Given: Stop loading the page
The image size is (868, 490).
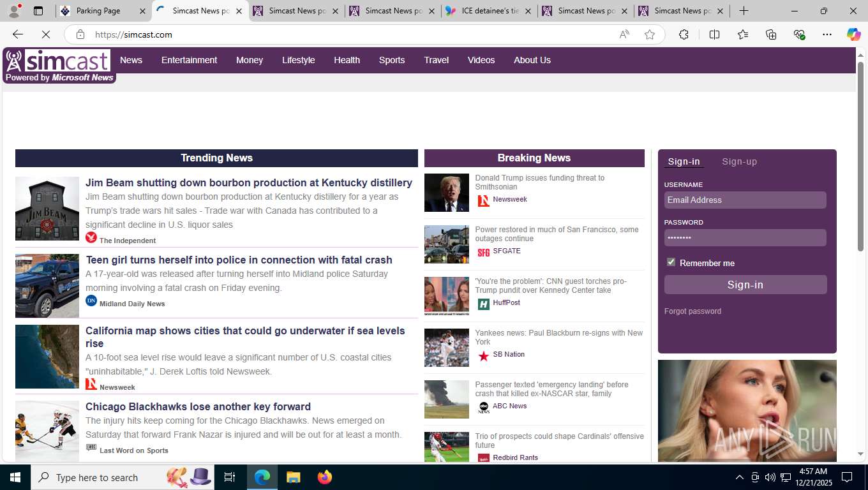Looking at the screenshot, I should point(46,34).
